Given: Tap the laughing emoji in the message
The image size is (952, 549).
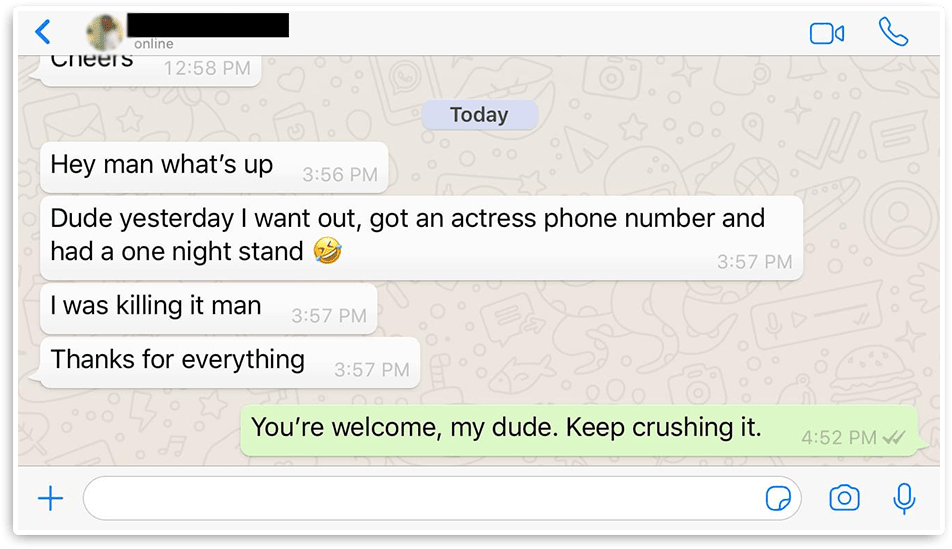Looking at the screenshot, I should point(327,250).
